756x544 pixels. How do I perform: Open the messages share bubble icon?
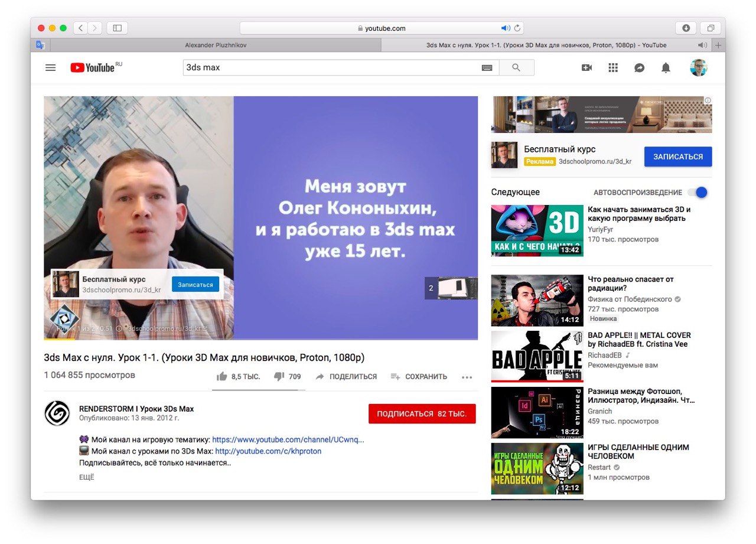pos(639,68)
